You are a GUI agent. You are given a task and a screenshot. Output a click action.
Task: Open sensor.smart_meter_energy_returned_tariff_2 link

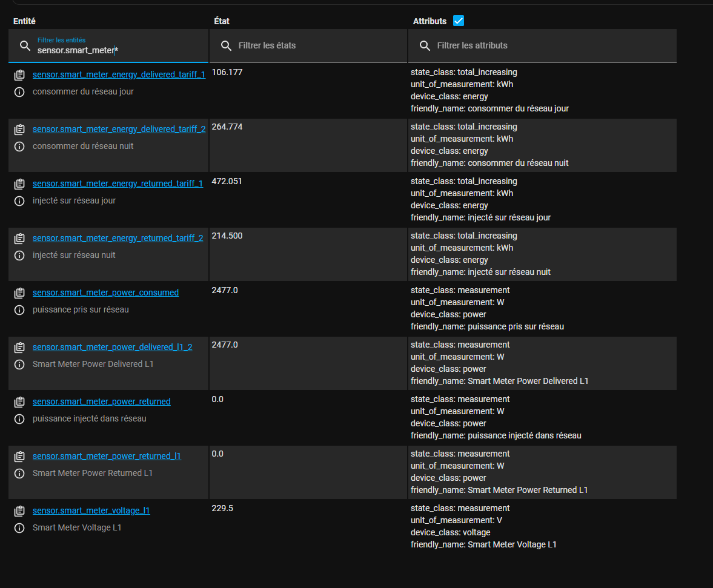click(118, 238)
